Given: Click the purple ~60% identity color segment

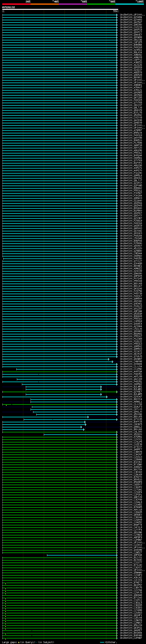Looking at the screenshot, I should click(73, 4).
